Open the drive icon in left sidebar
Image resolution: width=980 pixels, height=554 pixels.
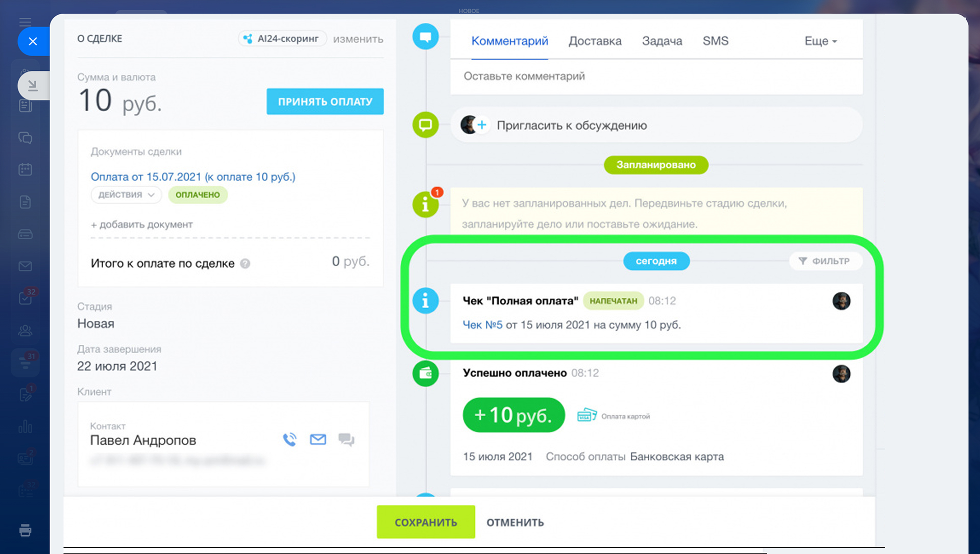click(x=25, y=234)
